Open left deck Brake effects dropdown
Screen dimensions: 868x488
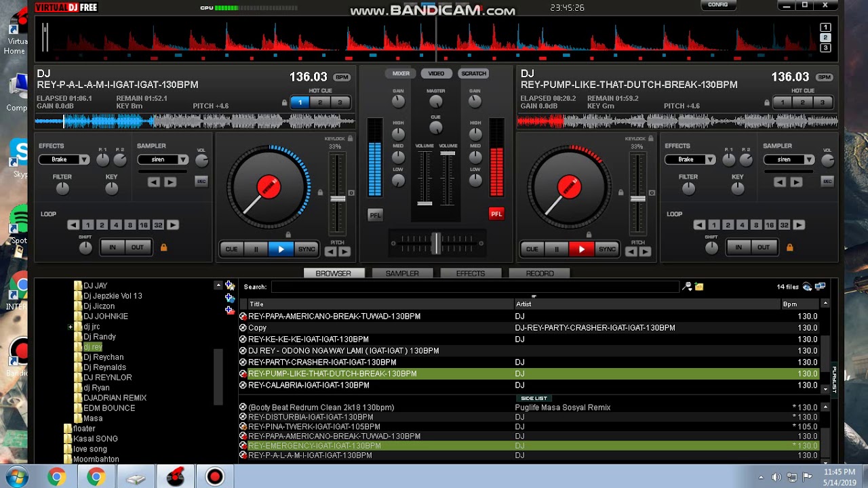[x=83, y=160]
